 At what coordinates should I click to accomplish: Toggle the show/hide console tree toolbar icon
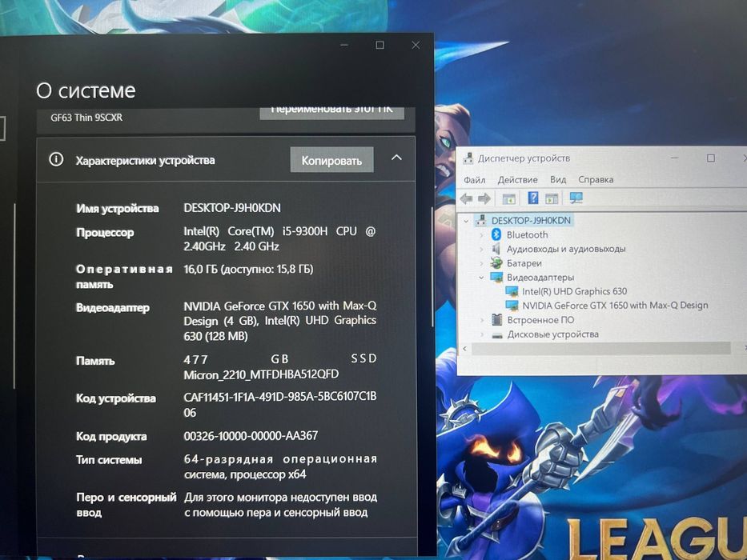click(x=508, y=198)
